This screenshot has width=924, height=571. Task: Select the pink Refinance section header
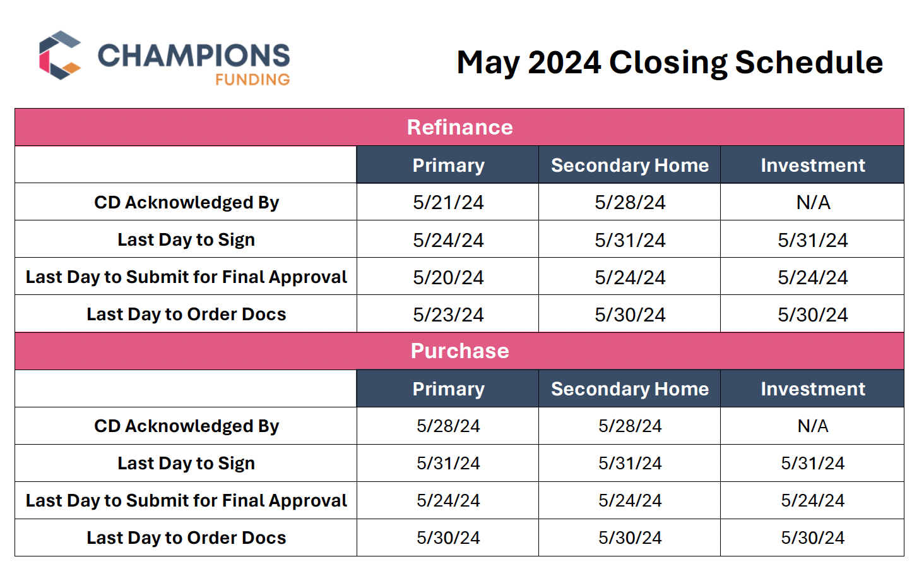click(459, 128)
